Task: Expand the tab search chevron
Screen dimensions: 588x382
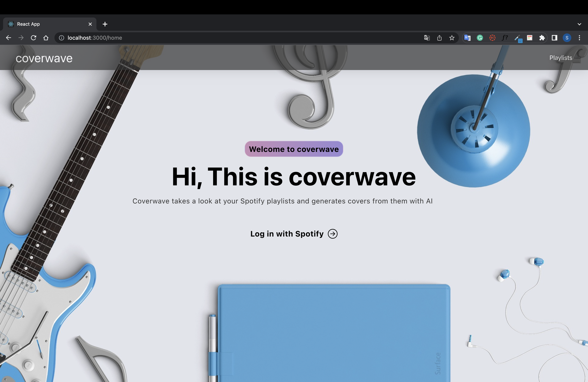Action: coord(579,24)
